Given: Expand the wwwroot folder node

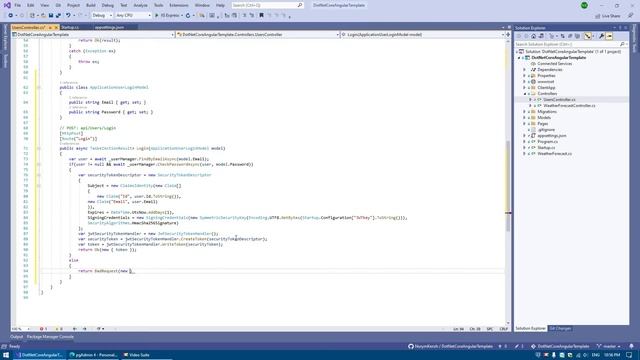Looking at the screenshot, I should [x=524, y=82].
